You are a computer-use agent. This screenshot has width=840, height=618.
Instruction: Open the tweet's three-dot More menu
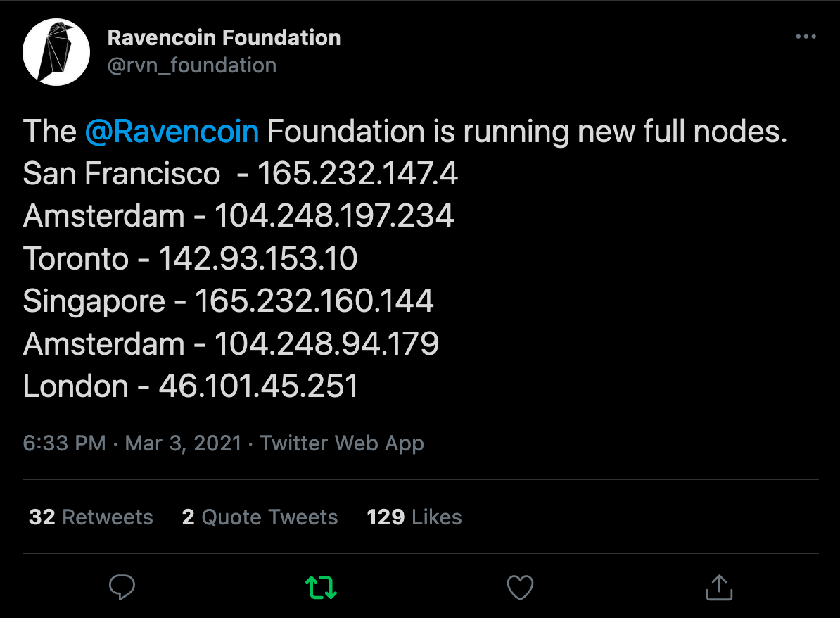click(x=805, y=37)
